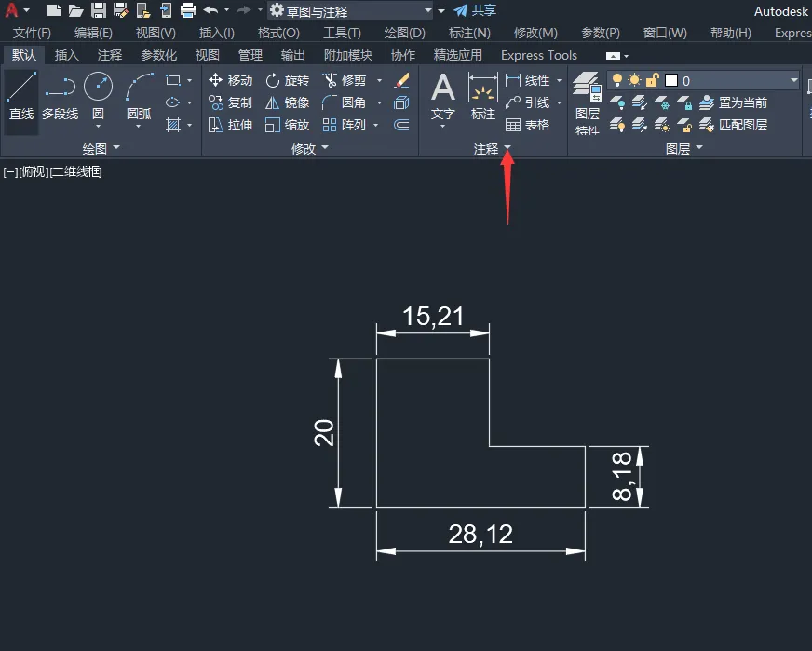Activate the 缩放 scale tool
812x651 pixels.
point(288,125)
